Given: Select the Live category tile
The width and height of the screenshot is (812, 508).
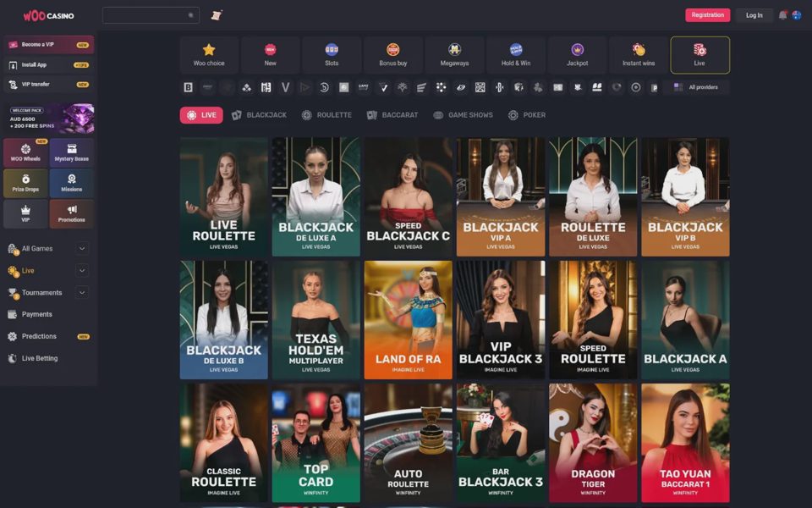Looking at the screenshot, I should [700, 55].
